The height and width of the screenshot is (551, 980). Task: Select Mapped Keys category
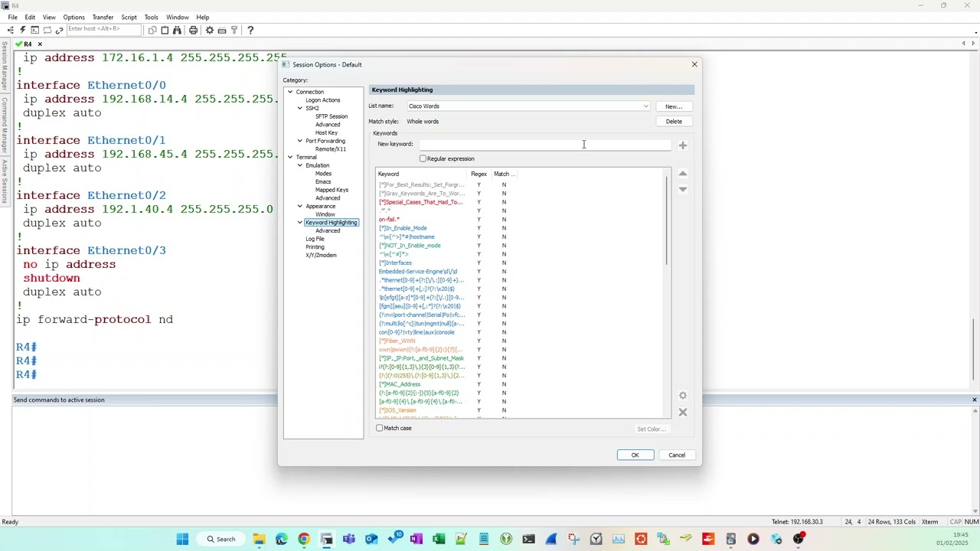click(x=332, y=190)
